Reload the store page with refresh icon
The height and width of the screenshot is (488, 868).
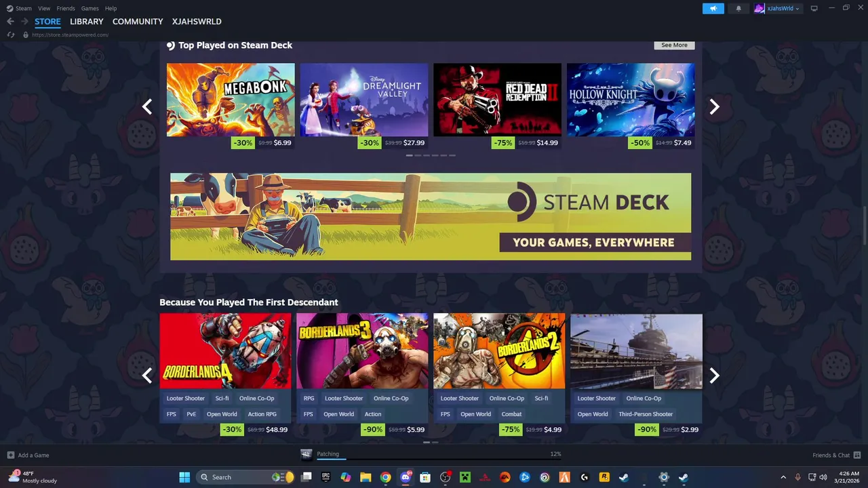click(x=10, y=35)
